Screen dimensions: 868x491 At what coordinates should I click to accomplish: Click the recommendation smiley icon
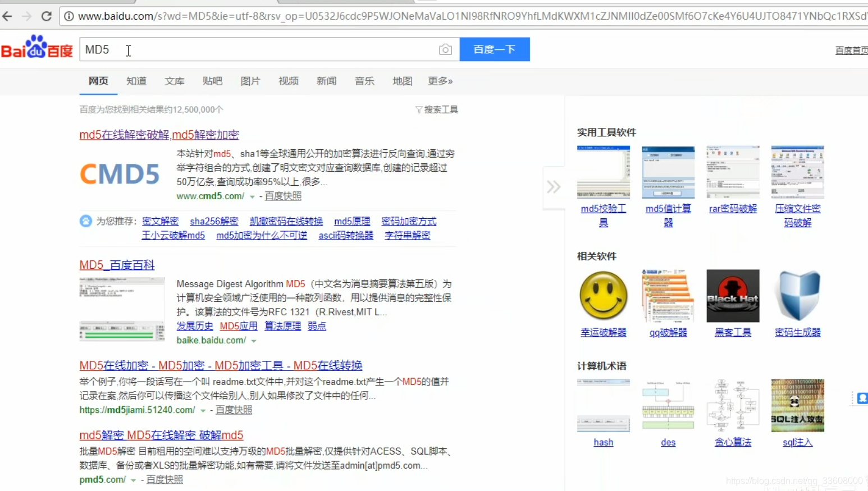pos(85,221)
